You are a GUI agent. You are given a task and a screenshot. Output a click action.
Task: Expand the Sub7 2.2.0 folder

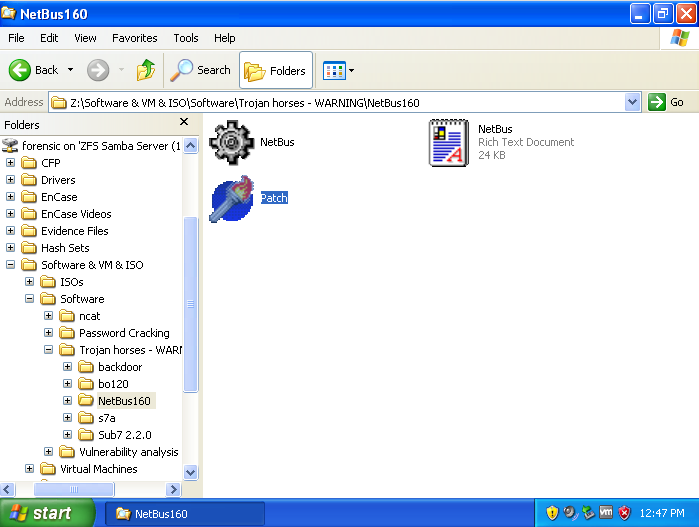pos(67,434)
